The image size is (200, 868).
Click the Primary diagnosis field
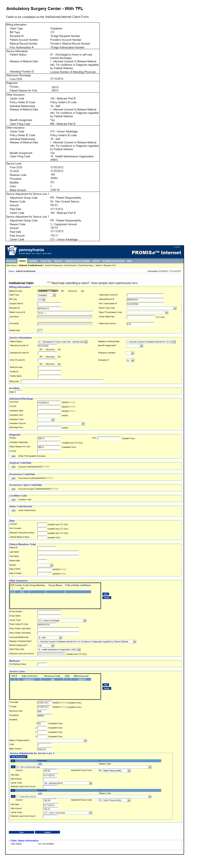49,438
